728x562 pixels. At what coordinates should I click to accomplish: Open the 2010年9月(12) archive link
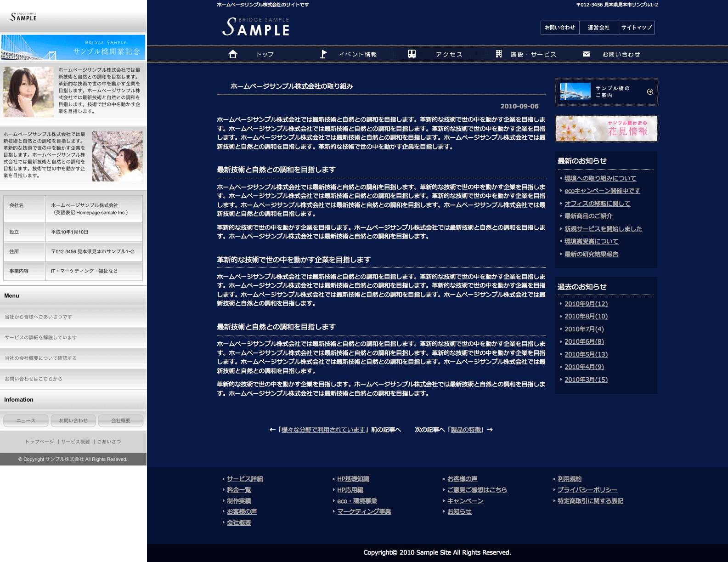(586, 304)
